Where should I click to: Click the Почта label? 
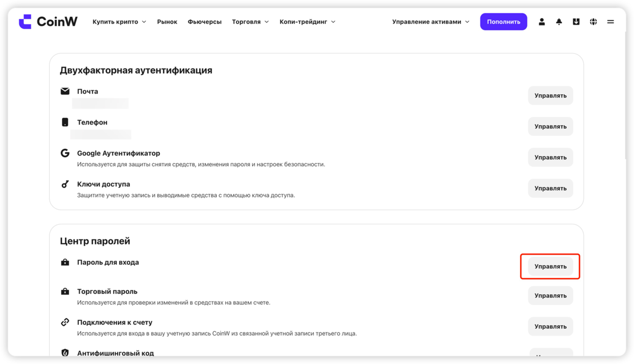(x=88, y=91)
